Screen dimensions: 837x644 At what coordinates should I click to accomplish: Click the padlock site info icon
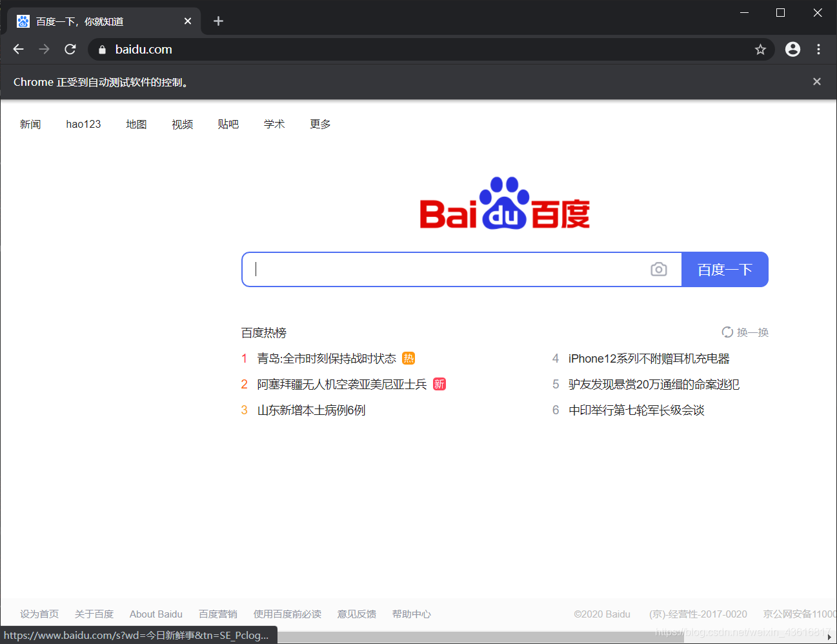(x=102, y=50)
